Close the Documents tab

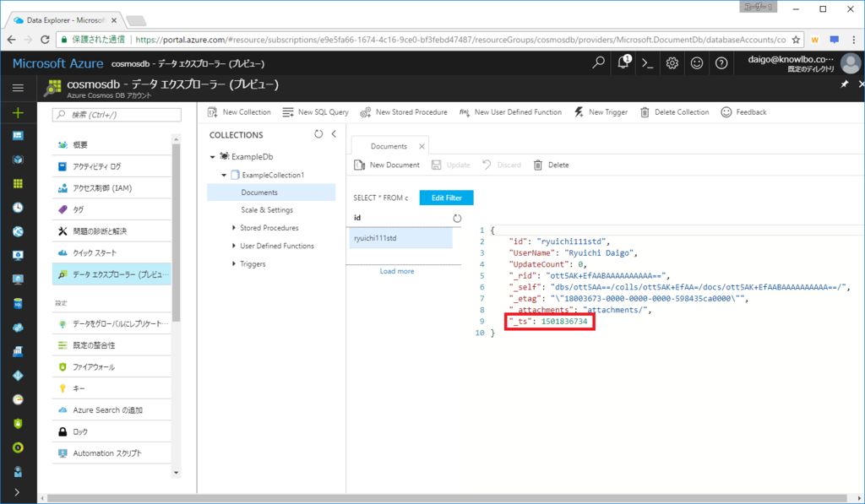tap(422, 146)
